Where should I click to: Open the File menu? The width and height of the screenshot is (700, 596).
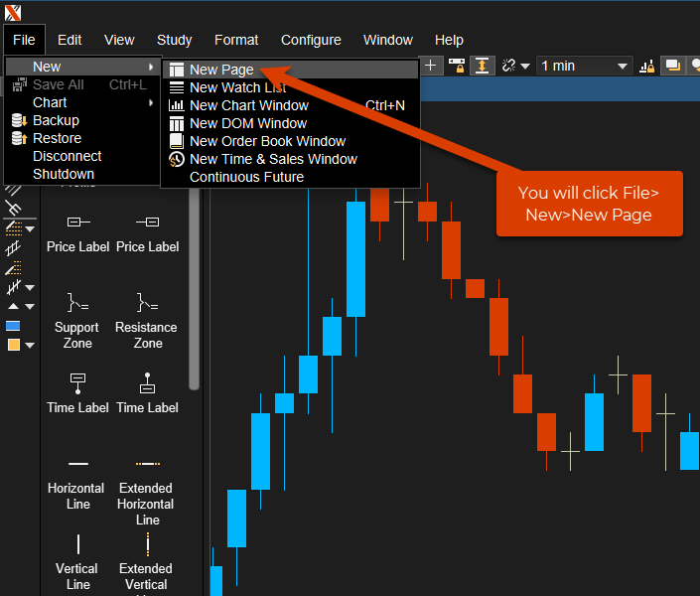tap(24, 40)
